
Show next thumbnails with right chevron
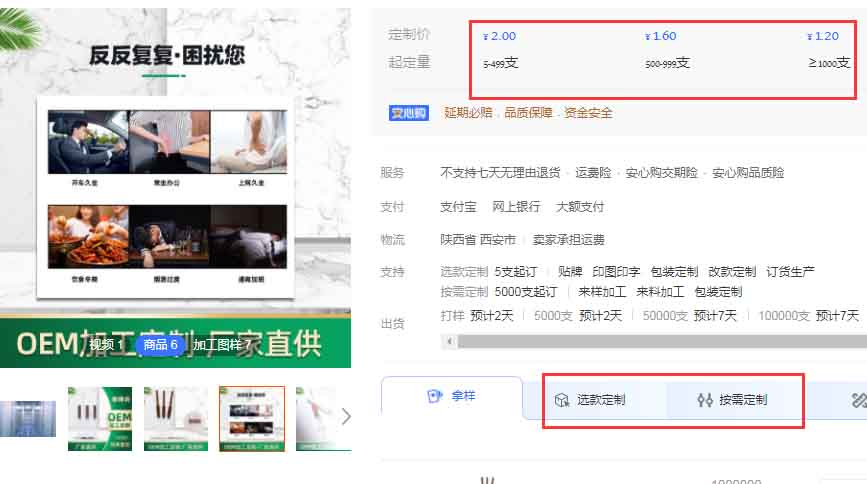coord(346,417)
